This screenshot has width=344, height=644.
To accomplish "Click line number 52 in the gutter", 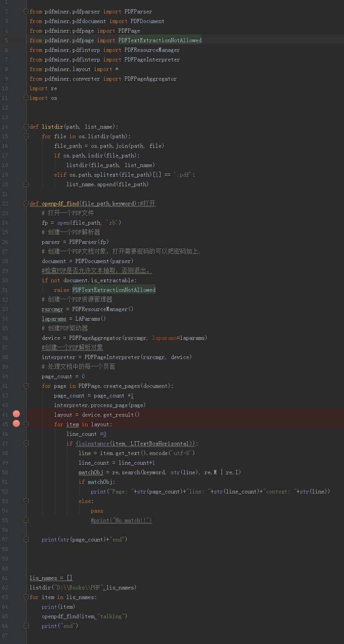I will click(x=5, y=492).
